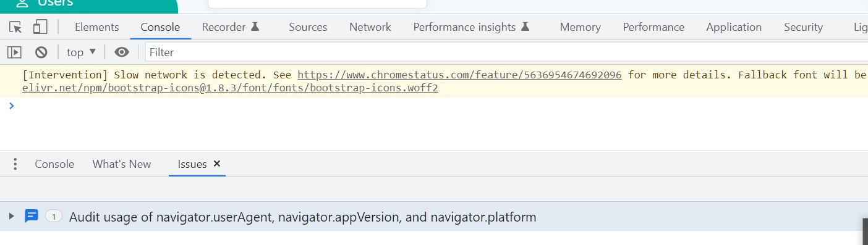The image size is (868, 245).
Task: Focus the console Filter input field
Action: tap(506, 52)
